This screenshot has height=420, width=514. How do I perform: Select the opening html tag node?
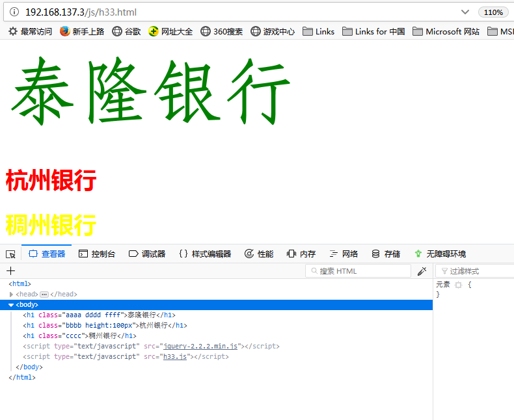[20, 283]
